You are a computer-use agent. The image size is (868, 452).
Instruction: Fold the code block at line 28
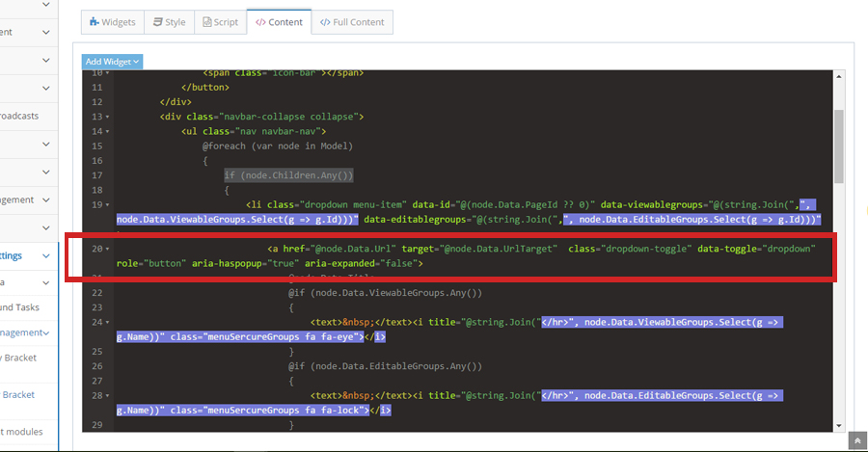(108, 396)
